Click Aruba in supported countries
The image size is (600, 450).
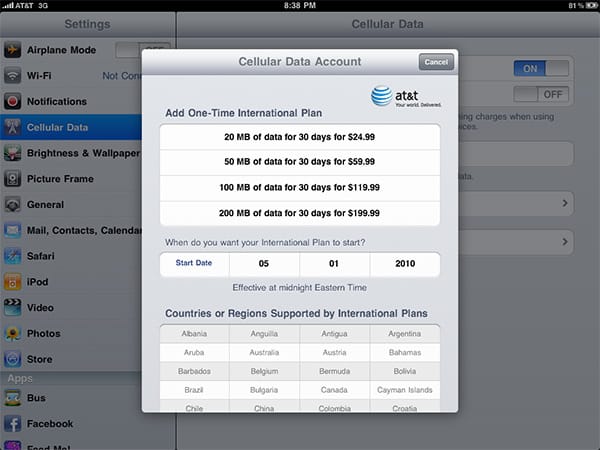click(194, 352)
